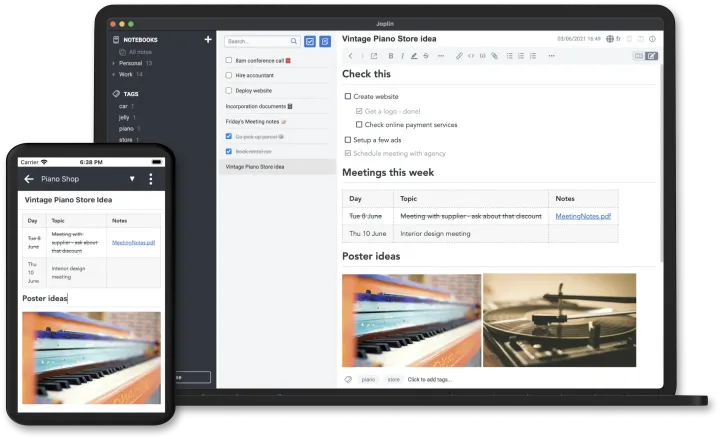Click the italic formatting icon

(401, 56)
